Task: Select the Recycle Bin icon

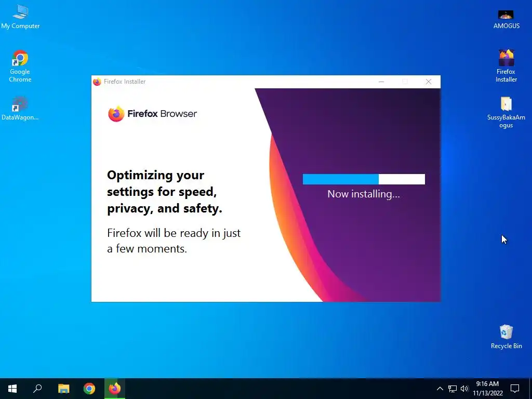Action: pos(506,337)
